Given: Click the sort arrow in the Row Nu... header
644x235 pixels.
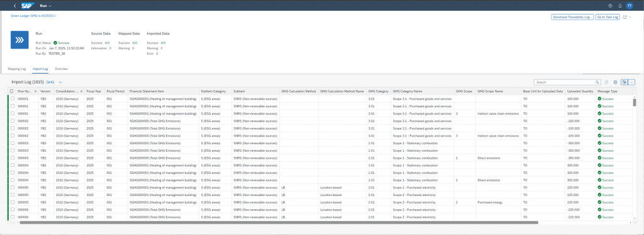Looking at the screenshot, I should click(35, 91).
